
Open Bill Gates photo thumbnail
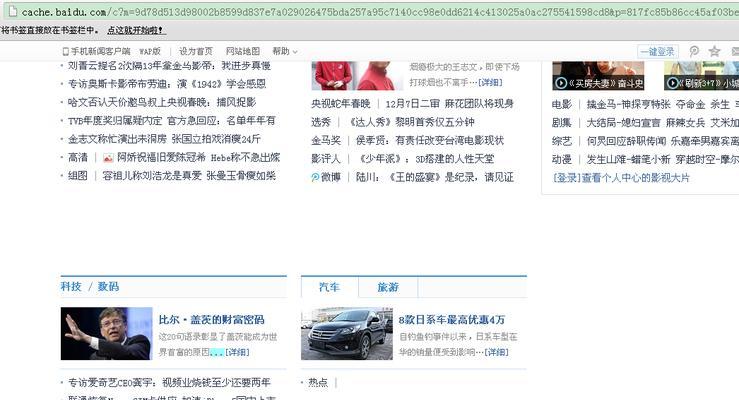(x=107, y=334)
